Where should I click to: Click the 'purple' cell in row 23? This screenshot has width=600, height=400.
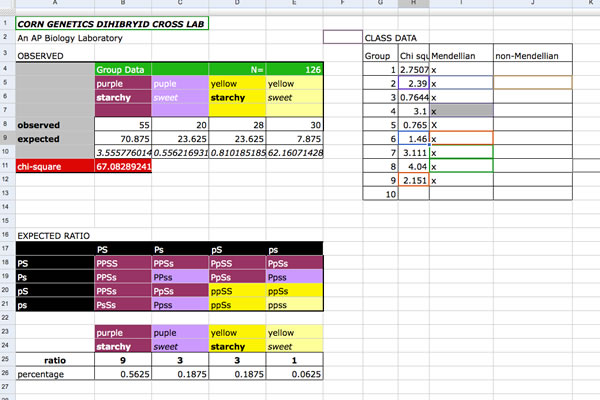pos(123,333)
